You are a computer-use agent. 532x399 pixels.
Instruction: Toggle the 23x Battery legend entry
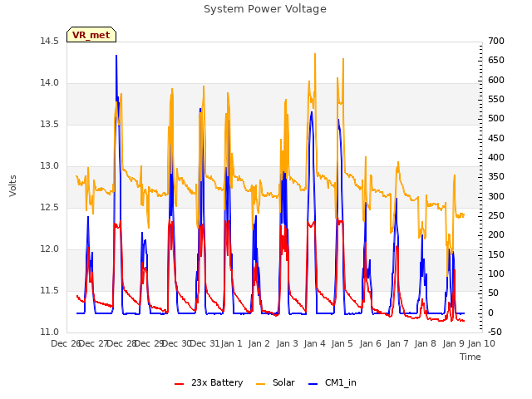209,382
